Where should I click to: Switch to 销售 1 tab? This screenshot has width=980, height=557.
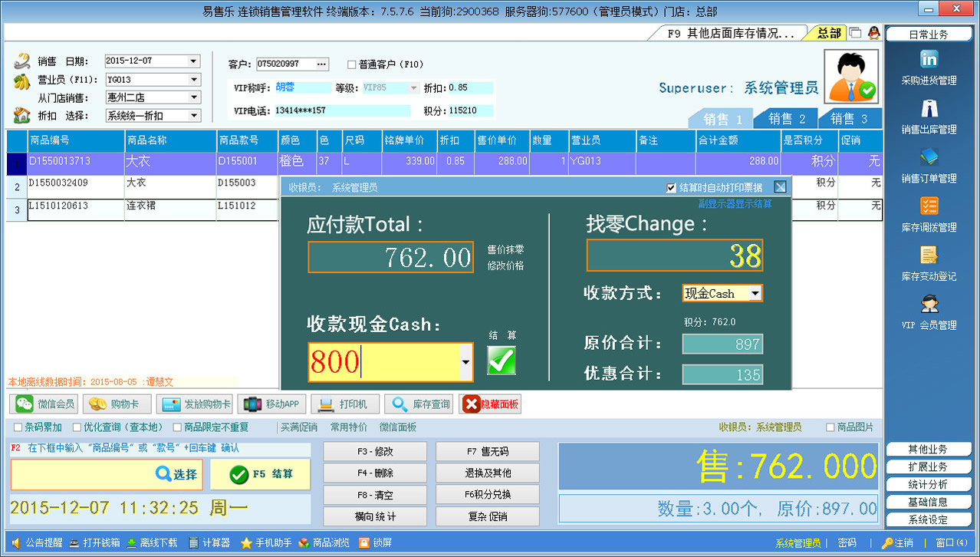(723, 119)
